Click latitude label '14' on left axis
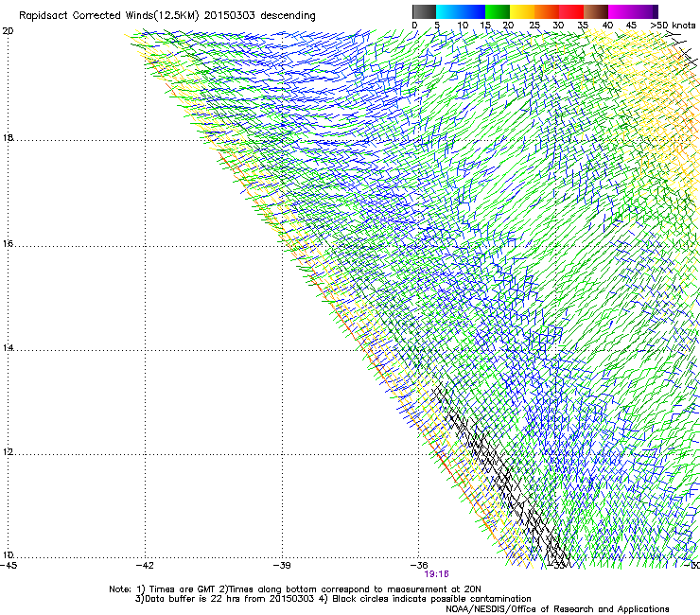This screenshot has width=700, height=615. [x=8, y=347]
